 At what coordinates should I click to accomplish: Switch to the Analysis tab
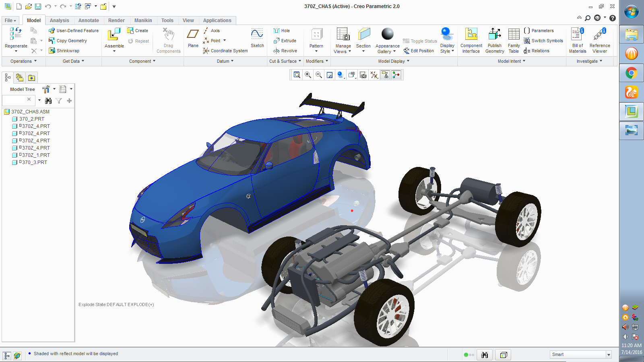(59, 21)
